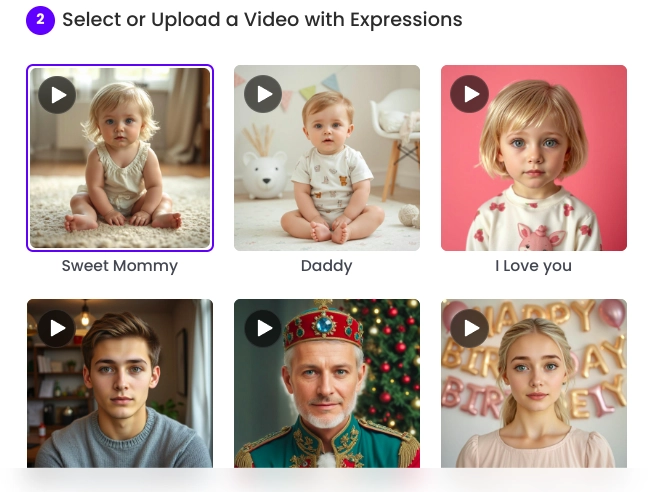Click the "Sweet Mommy" label

(x=119, y=266)
